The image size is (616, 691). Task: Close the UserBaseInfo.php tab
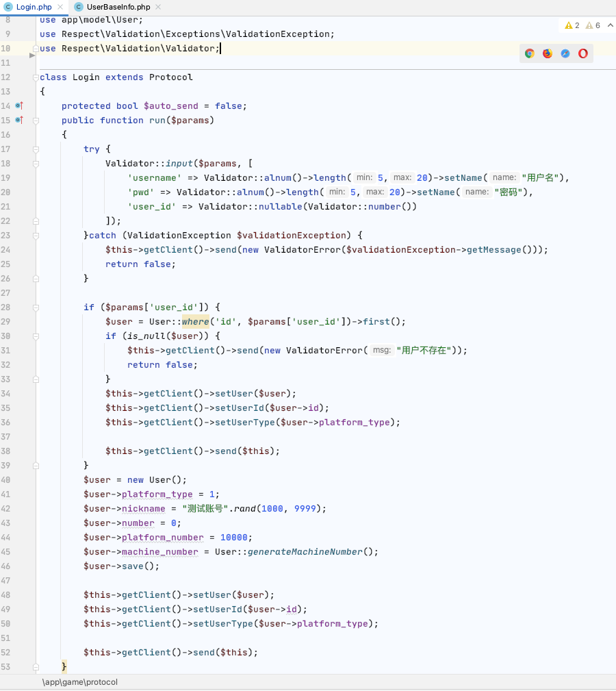tap(158, 7)
